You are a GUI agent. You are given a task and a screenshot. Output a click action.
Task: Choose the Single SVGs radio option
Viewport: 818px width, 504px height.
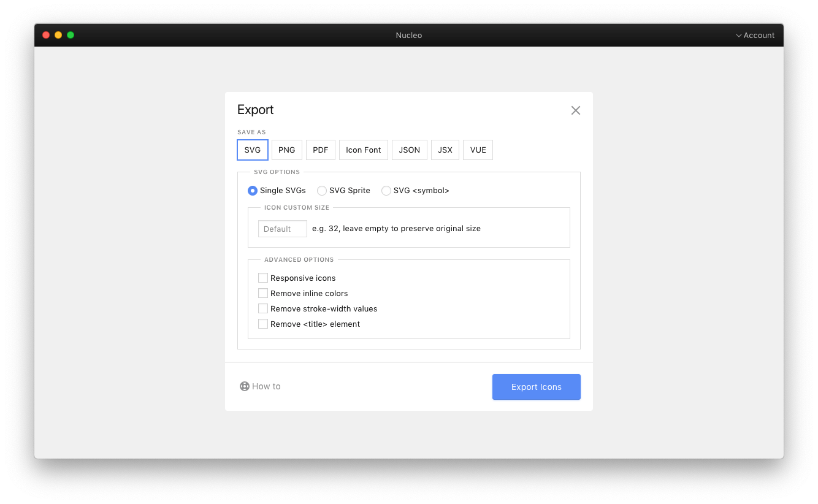253,191
